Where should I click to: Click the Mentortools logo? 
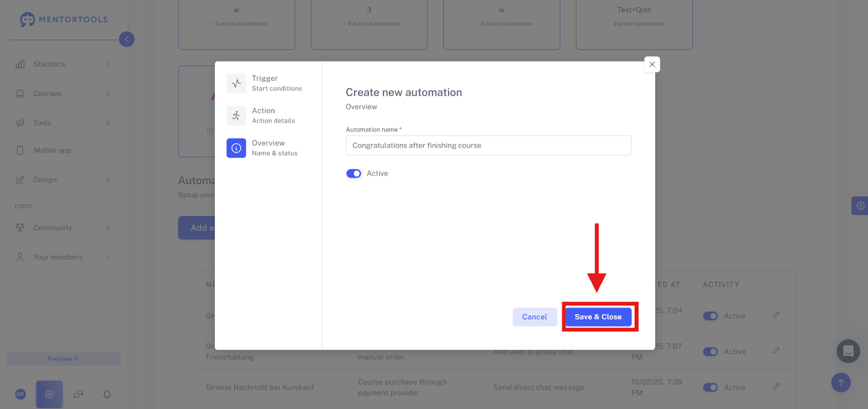point(64,20)
